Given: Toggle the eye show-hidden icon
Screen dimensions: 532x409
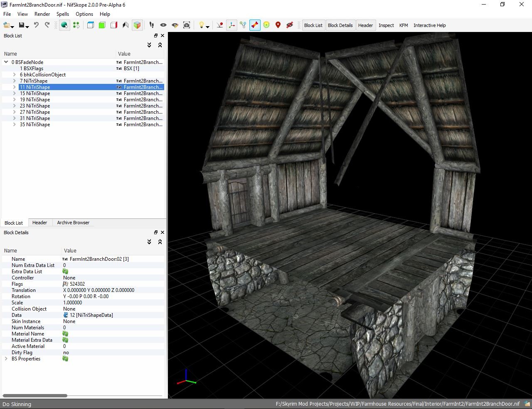Looking at the screenshot, I should (x=163, y=25).
